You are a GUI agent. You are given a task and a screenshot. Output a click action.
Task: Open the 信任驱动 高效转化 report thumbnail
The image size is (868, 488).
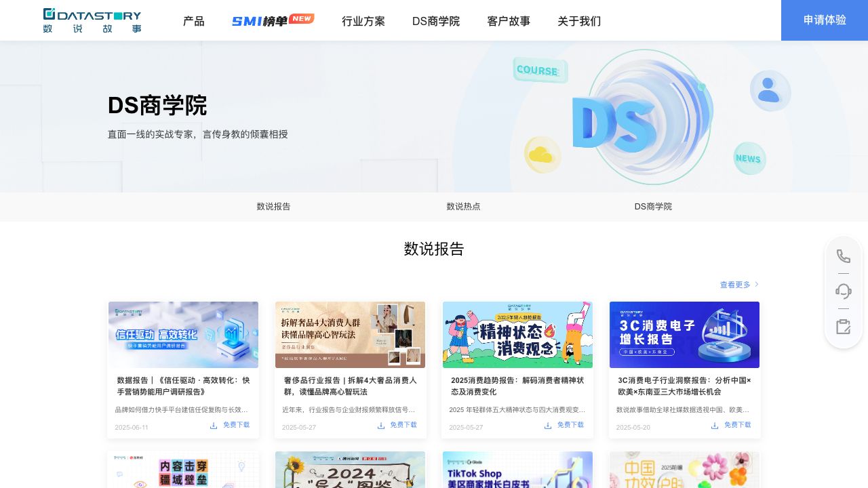(183, 335)
